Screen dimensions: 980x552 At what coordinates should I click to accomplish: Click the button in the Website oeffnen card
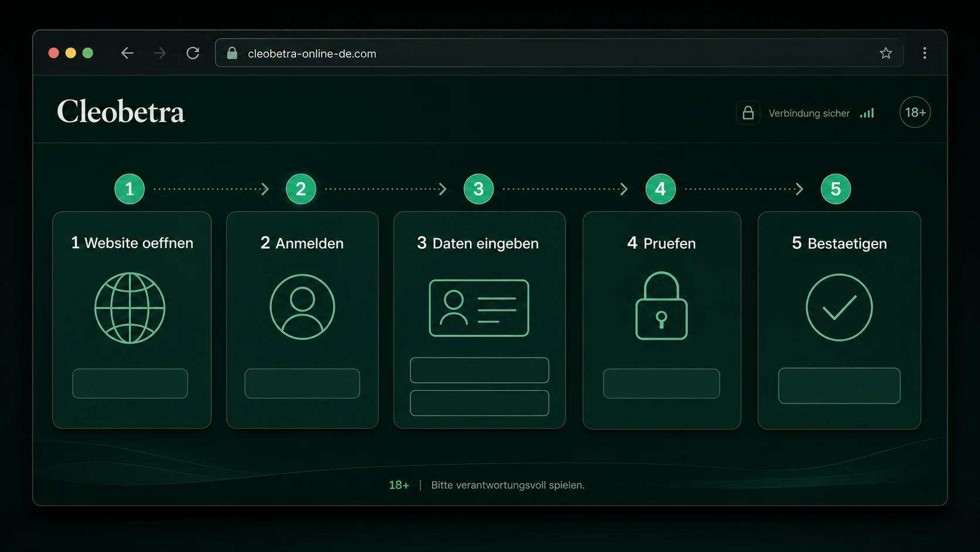[130, 384]
